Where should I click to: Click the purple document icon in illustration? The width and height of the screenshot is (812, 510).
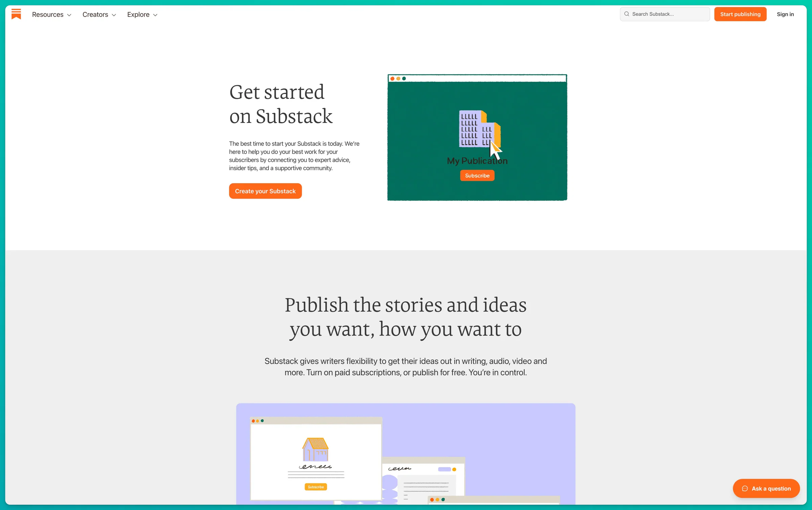pyautogui.click(x=479, y=129)
